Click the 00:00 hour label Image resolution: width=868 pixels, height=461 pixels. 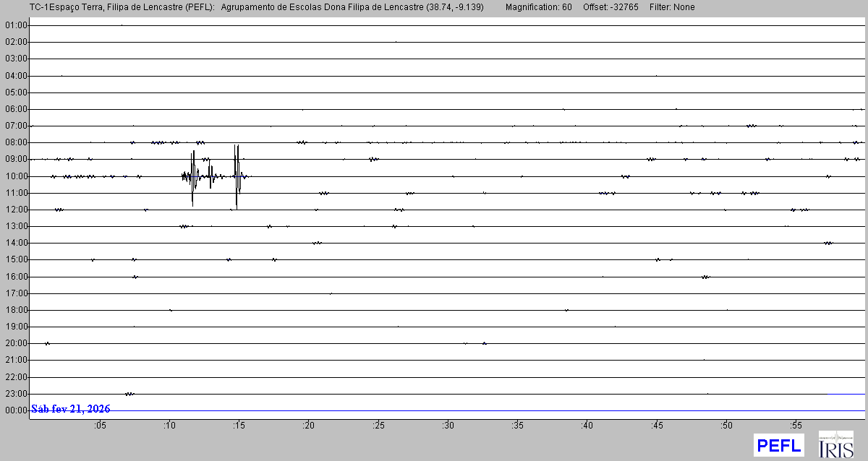16,410
